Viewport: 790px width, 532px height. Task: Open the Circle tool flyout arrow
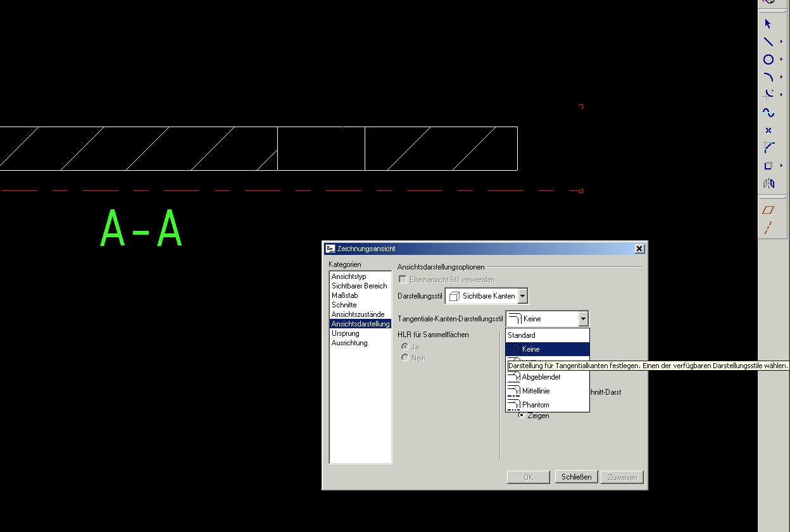click(782, 59)
